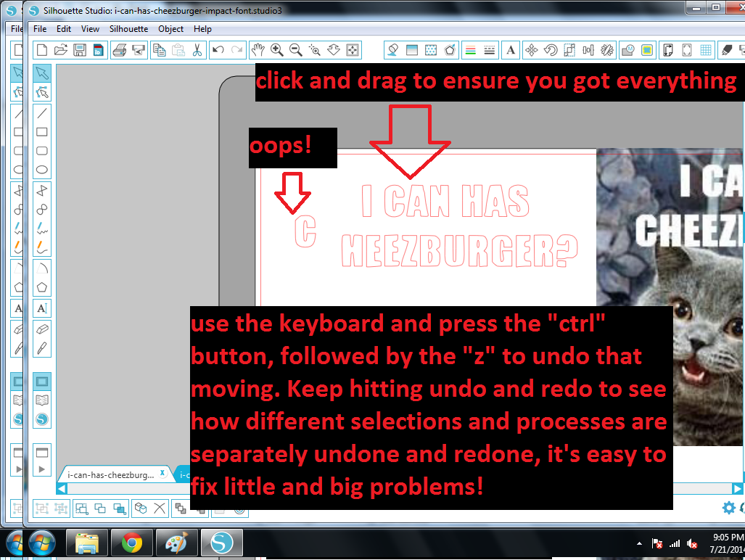Open the Registration Marks icon

pyautogui.click(x=687, y=50)
